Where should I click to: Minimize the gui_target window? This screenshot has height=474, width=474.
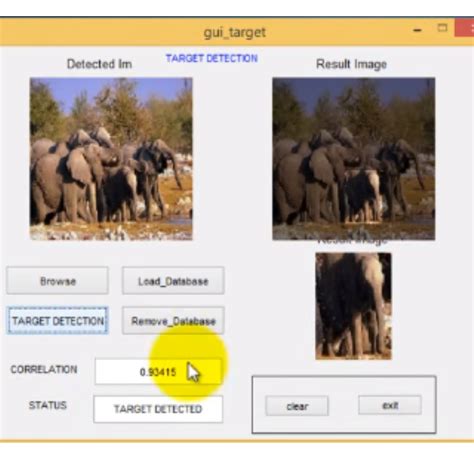click(x=417, y=30)
